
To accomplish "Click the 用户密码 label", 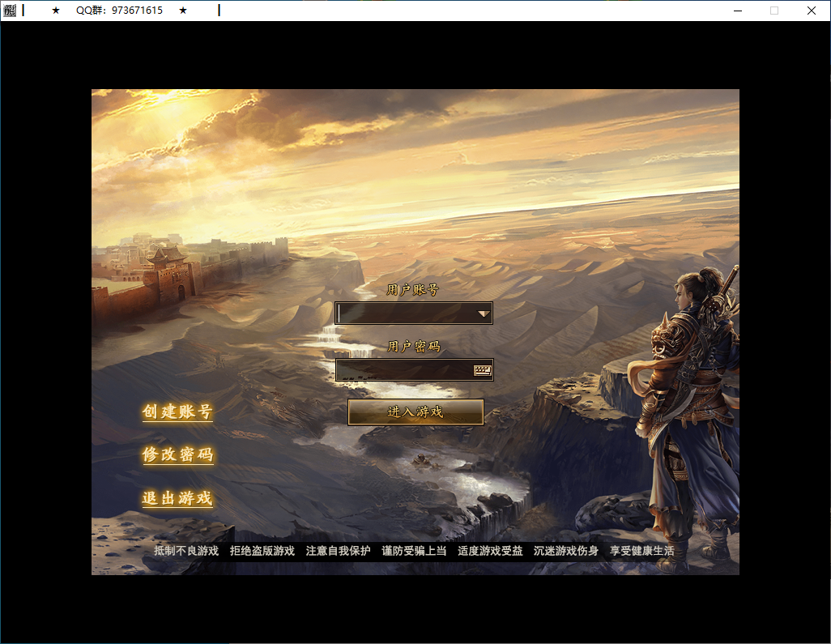I will (413, 346).
